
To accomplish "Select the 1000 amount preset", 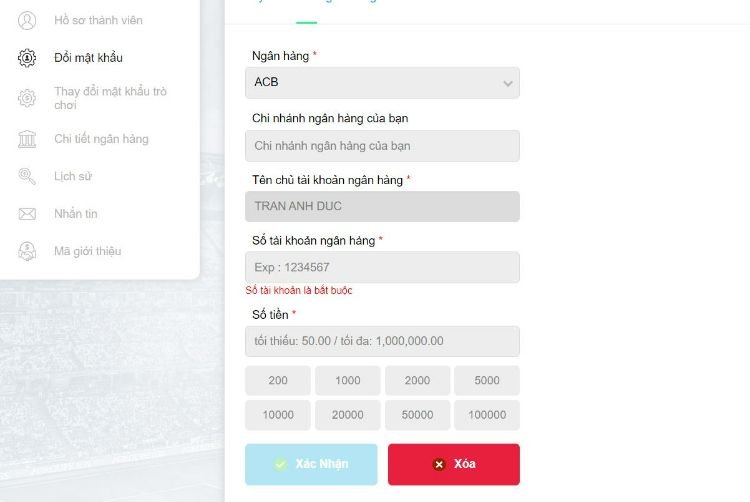I will 348,381.
